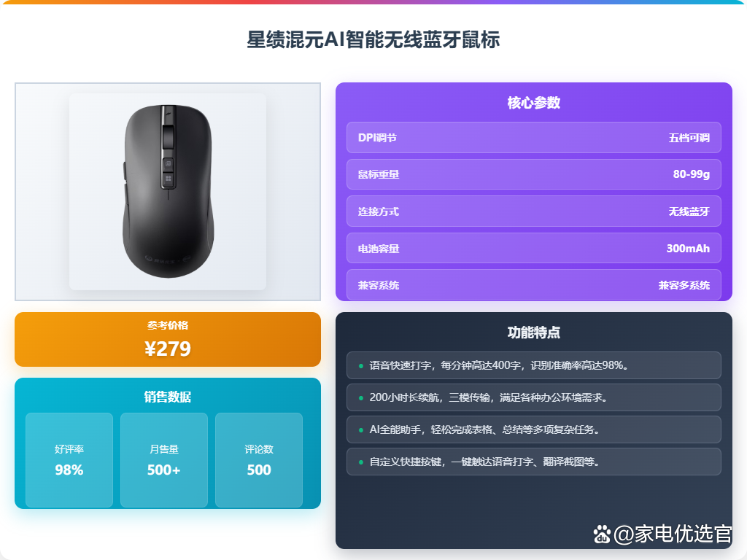The image size is (747, 560).
Task: Select the 鼠标重量 80-99g row
Action: click(x=533, y=174)
